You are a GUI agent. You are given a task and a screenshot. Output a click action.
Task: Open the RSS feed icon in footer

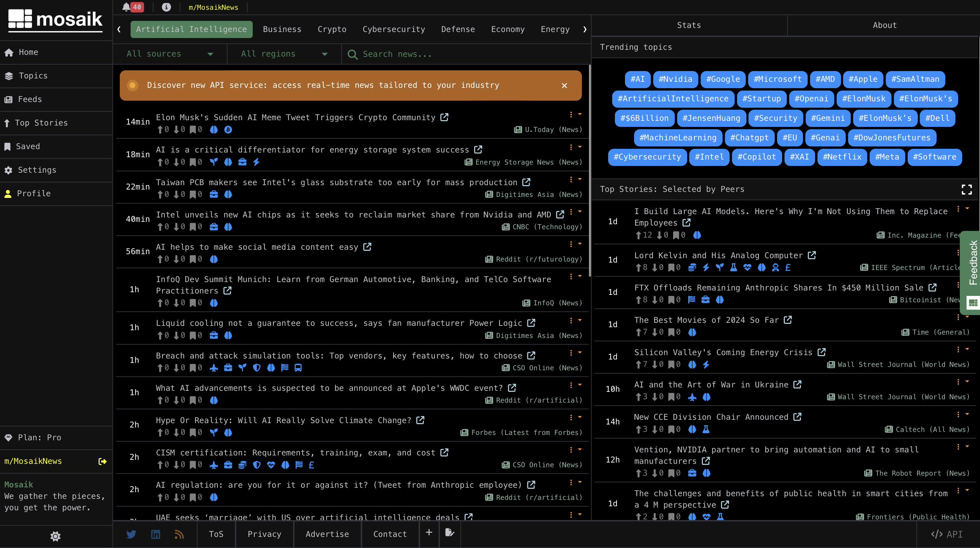[x=179, y=534]
